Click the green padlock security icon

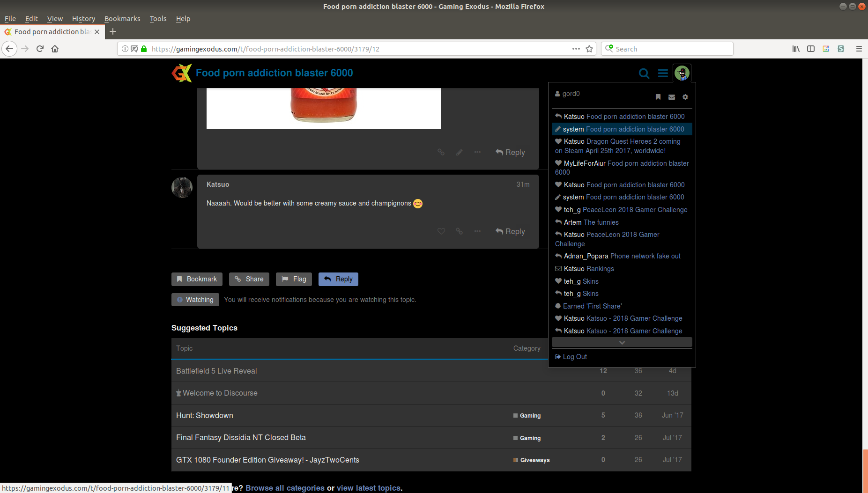click(x=144, y=49)
